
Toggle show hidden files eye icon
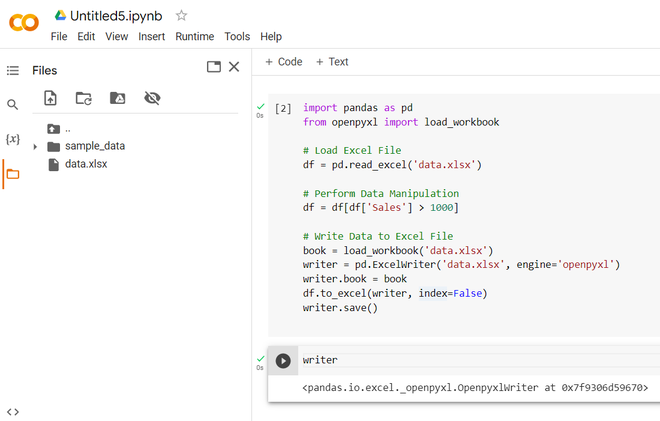pos(152,98)
